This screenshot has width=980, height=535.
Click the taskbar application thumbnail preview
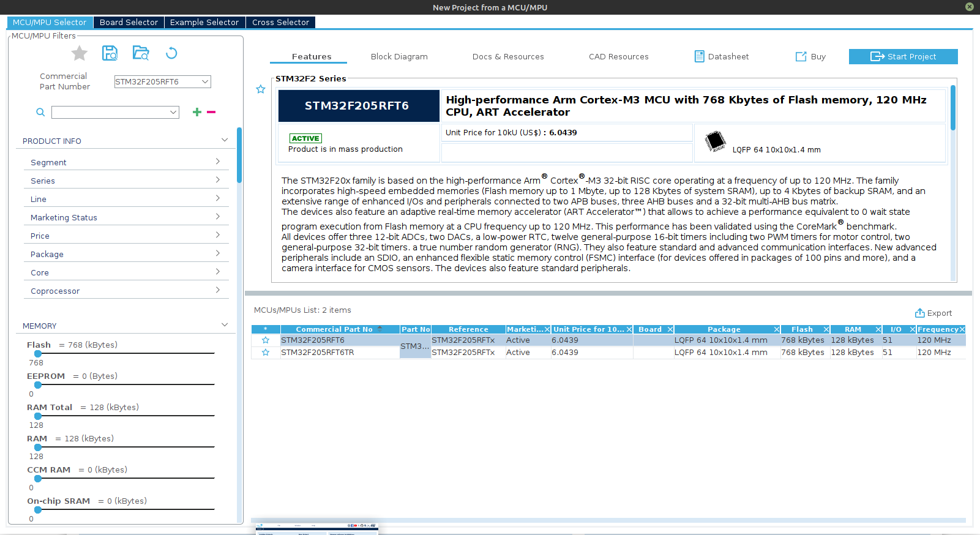click(317, 529)
